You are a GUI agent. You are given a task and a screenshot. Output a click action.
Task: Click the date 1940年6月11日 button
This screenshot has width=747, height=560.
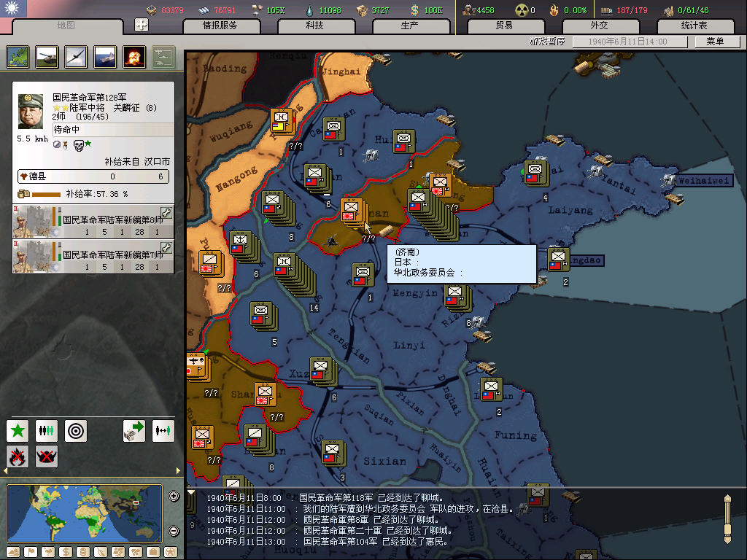(x=630, y=42)
